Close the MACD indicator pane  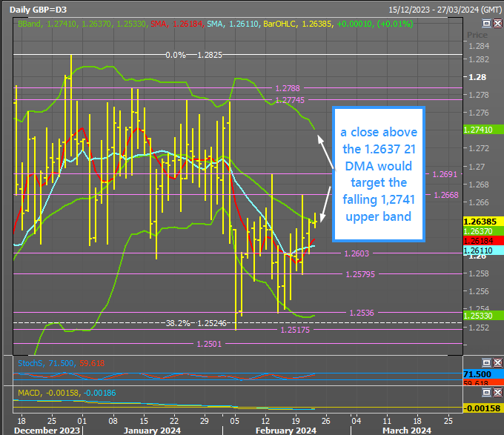click(497, 392)
